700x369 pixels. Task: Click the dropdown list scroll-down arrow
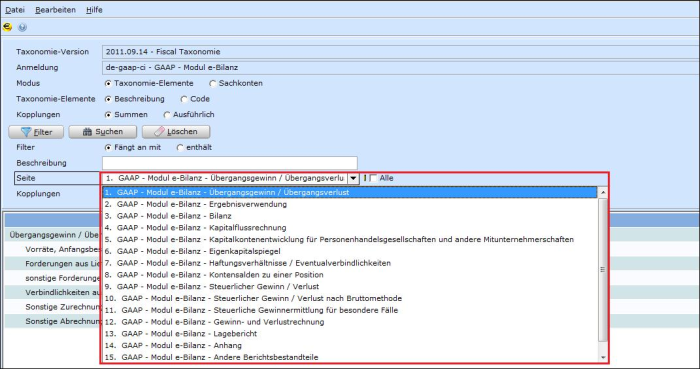603,357
